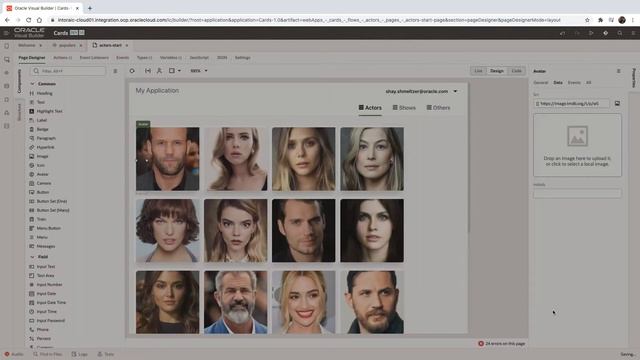Open Web Applications in the left navigator
Viewport: 640px width, 360px height.
(7, 59)
